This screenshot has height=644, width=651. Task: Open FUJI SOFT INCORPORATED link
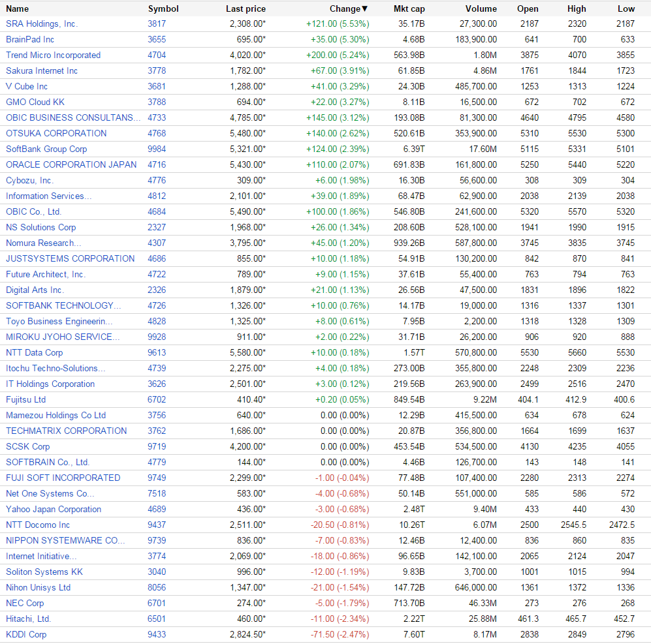[x=63, y=478]
